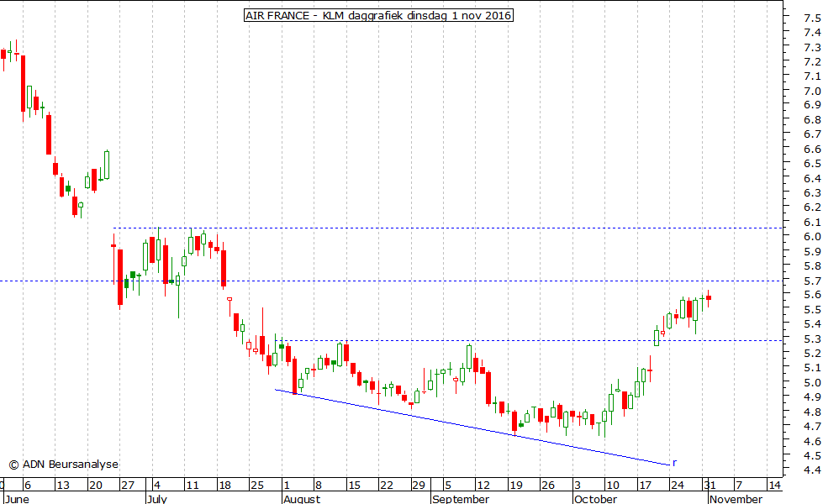
Task: Click the date label 10 in October
Action: 613,486
